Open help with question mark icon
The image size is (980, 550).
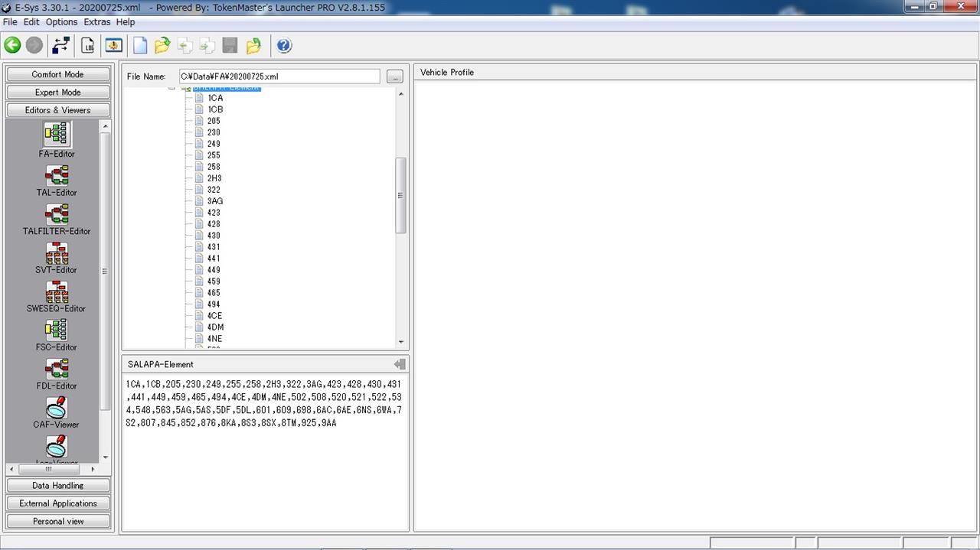point(284,46)
